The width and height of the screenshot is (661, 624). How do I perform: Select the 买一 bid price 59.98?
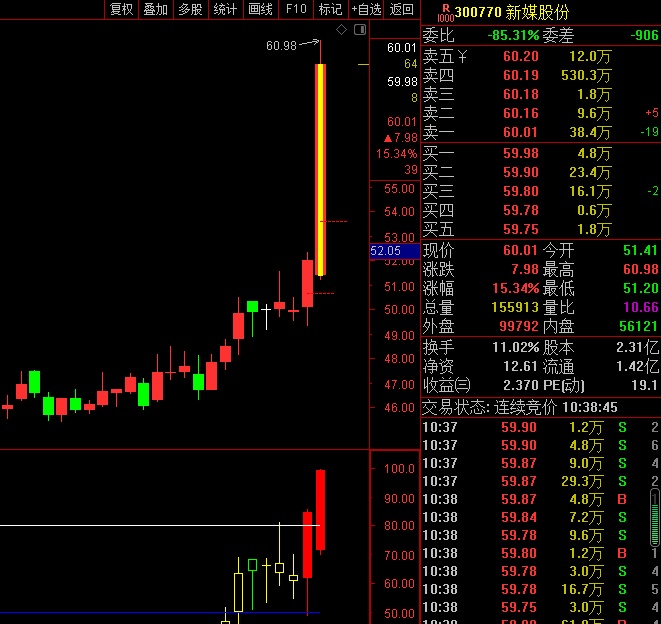pos(520,153)
